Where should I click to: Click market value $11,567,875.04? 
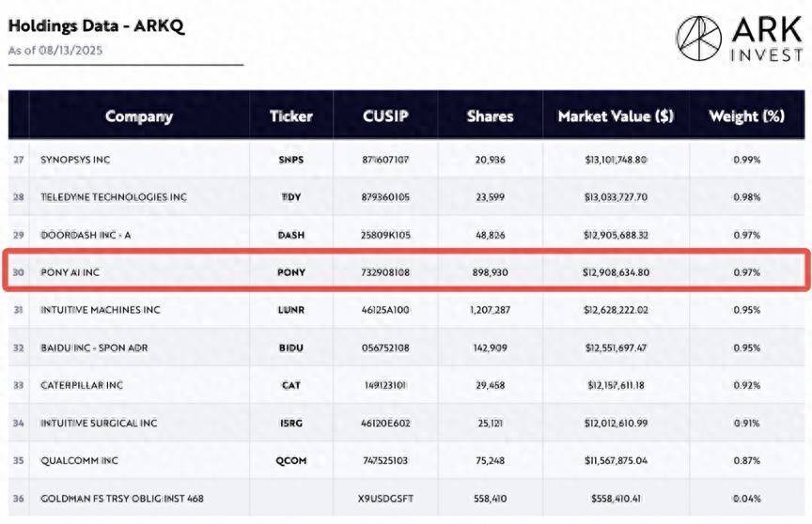pos(616,460)
